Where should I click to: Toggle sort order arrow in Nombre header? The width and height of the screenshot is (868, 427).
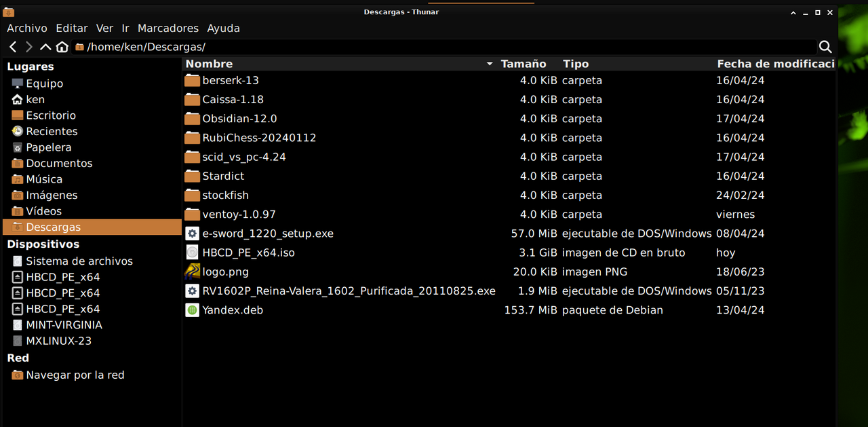click(x=490, y=64)
